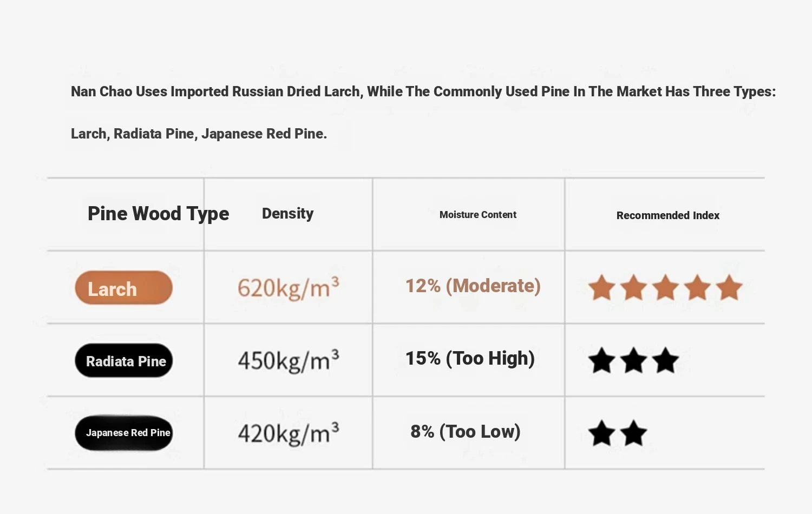Select the orange Larch label pill

pos(123,288)
